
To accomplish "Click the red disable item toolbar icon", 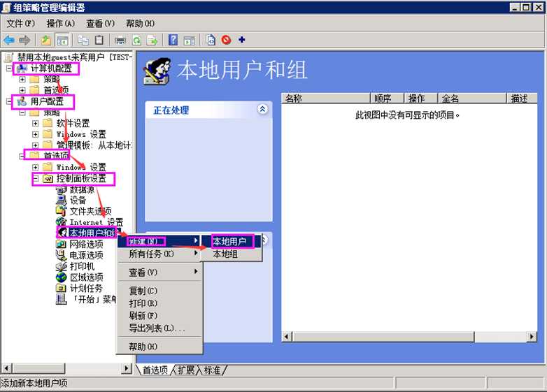I will click(227, 40).
